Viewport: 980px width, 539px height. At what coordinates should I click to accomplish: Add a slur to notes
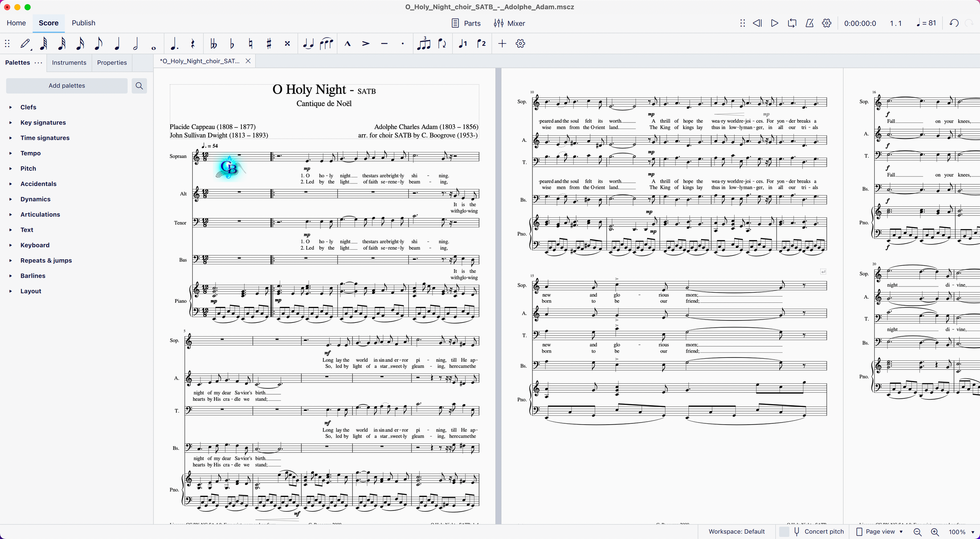(x=326, y=43)
